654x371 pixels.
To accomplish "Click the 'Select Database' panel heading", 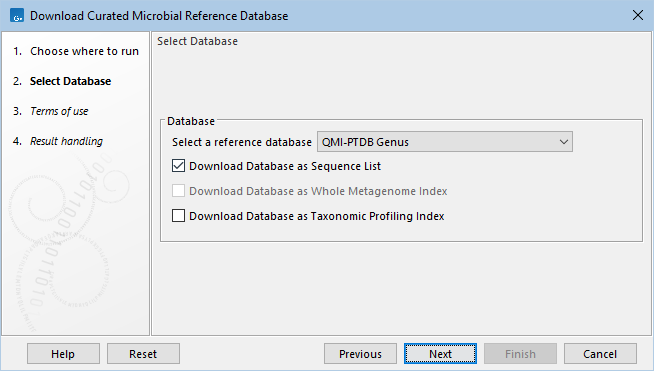I will pos(197,41).
